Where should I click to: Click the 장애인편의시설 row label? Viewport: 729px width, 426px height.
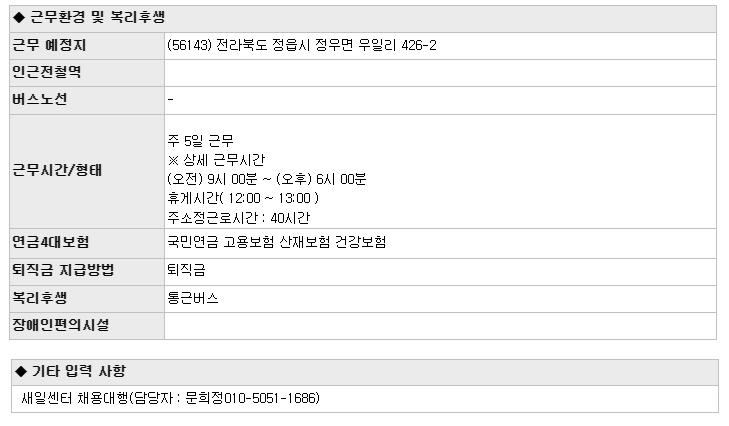[x=60, y=325]
